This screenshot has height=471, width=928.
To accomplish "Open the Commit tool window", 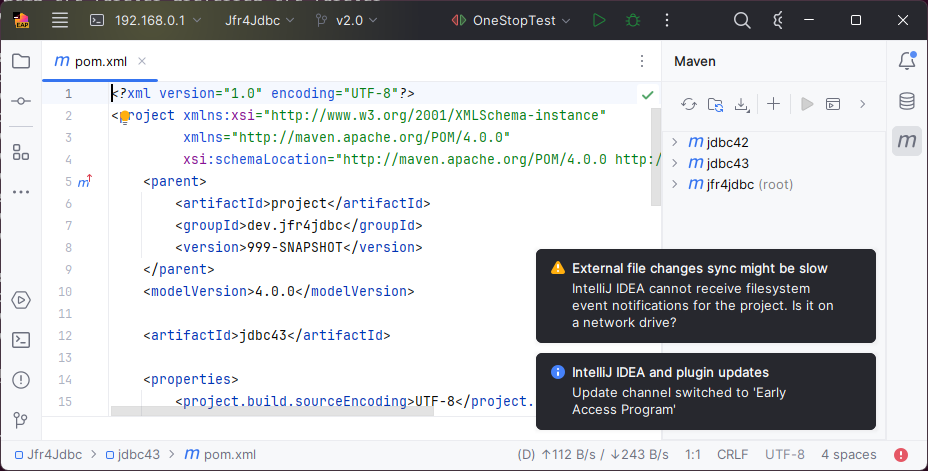I will (21, 101).
